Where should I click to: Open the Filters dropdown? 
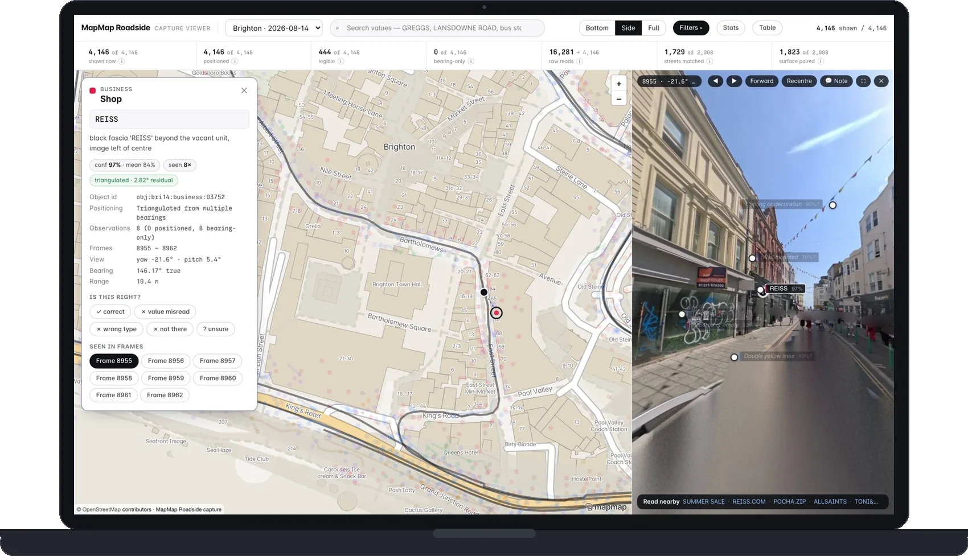(x=691, y=28)
